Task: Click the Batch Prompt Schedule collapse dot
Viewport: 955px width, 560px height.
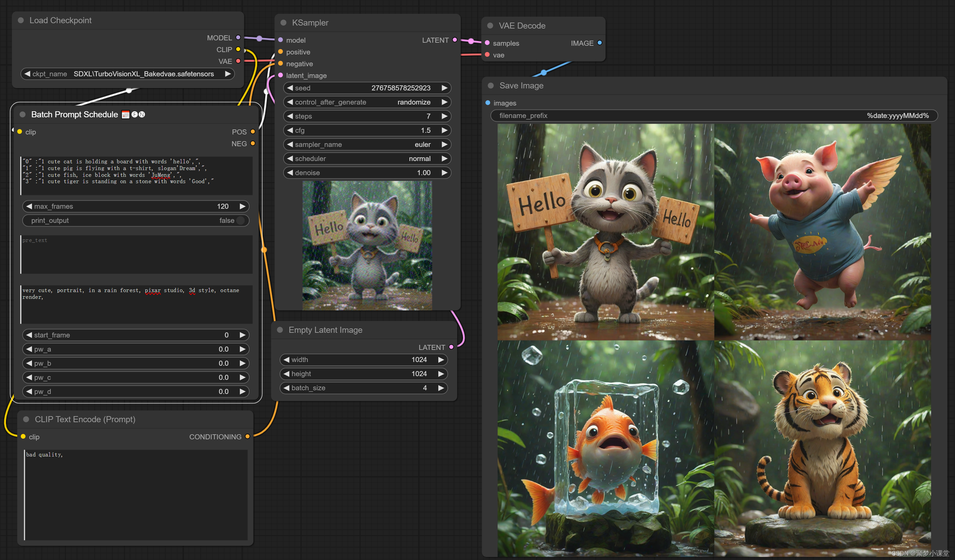Action: tap(22, 114)
